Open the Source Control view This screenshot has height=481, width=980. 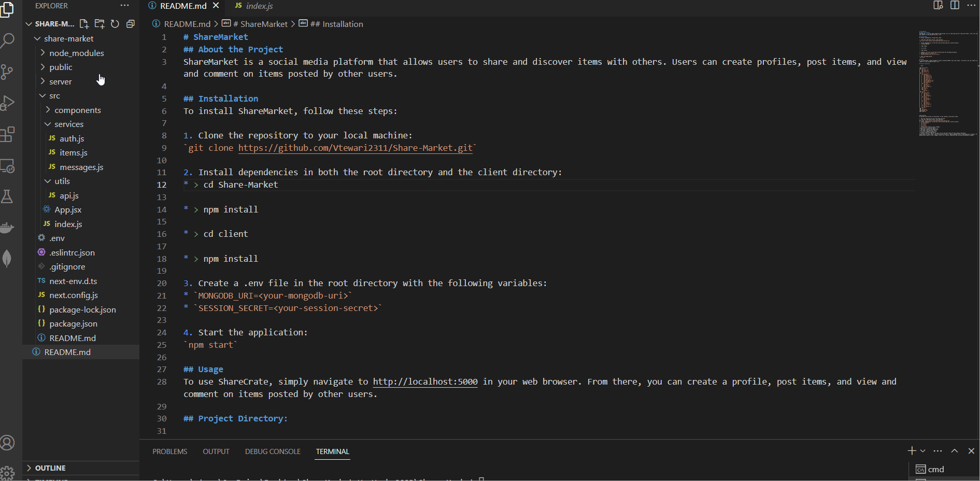(7, 72)
